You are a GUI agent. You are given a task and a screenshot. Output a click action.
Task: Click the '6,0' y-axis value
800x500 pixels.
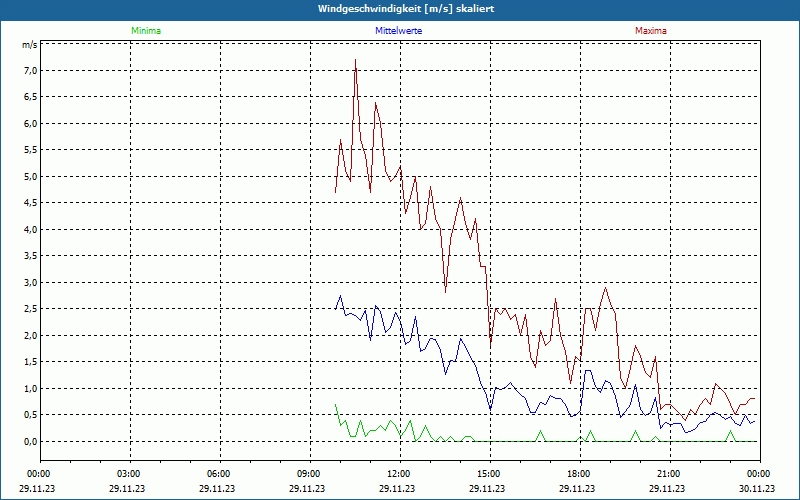coord(31,123)
